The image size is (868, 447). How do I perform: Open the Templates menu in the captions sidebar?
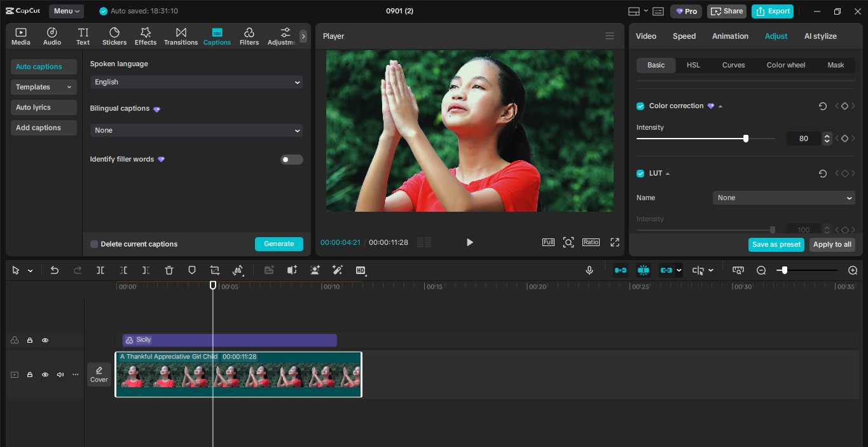click(43, 86)
